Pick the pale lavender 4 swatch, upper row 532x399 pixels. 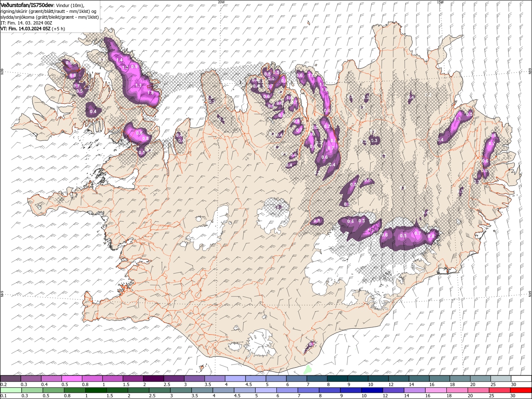tap(235, 379)
